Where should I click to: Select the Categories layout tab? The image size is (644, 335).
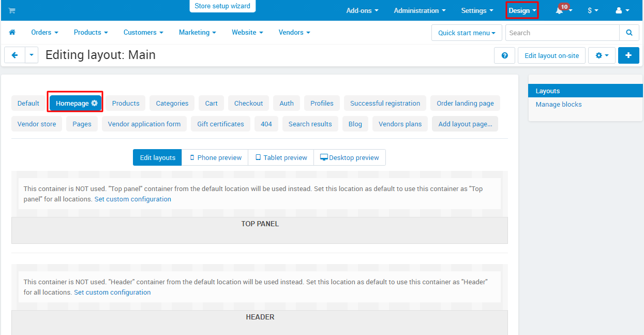tap(172, 103)
